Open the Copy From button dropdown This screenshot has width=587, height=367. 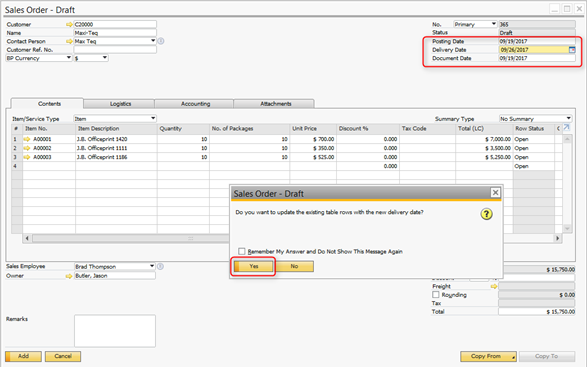tap(513, 357)
